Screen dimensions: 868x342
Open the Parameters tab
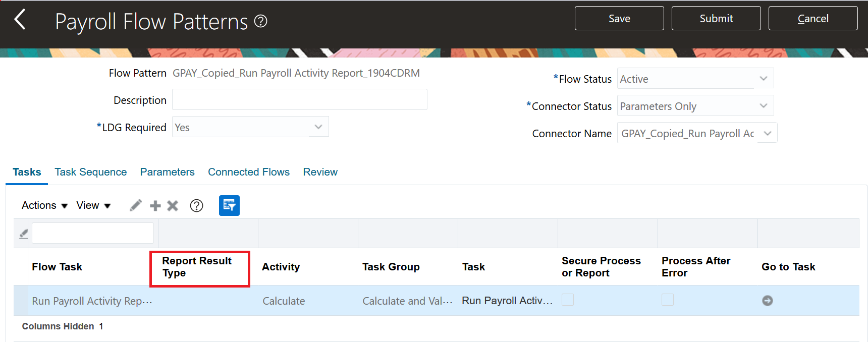(x=167, y=172)
